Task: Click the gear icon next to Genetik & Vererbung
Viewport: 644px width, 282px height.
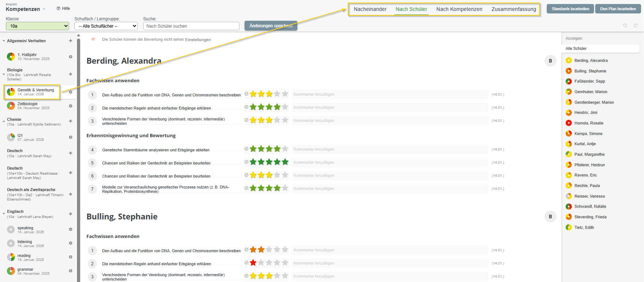Action: coord(71,92)
